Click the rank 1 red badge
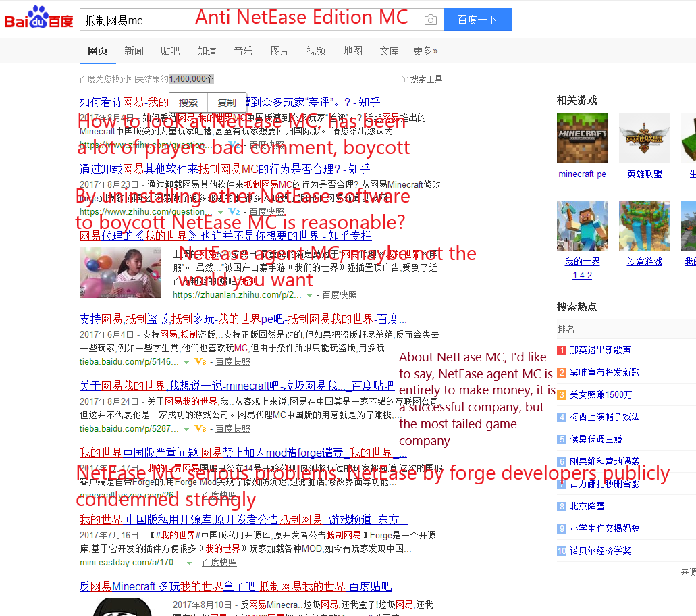 [562, 351]
